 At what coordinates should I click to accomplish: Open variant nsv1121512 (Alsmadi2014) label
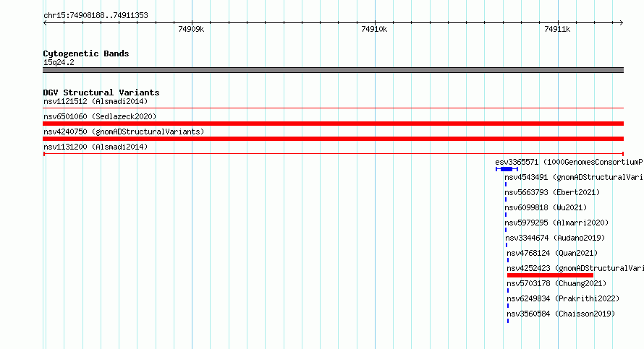point(96,101)
